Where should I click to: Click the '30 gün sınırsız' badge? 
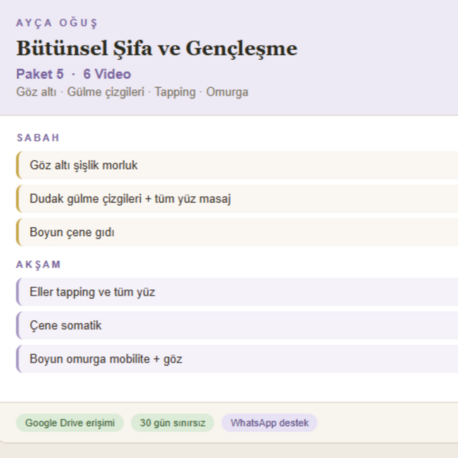point(172,423)
